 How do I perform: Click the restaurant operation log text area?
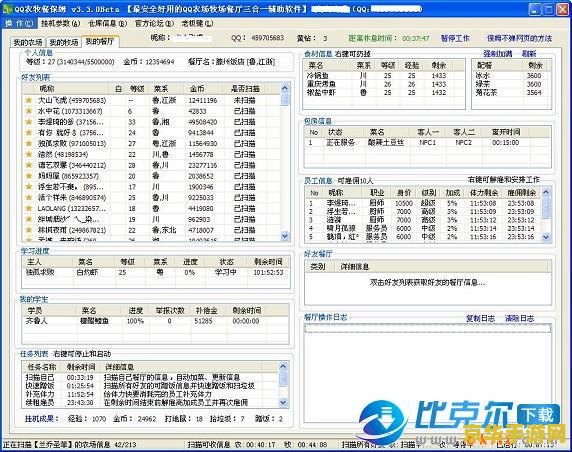(x=428, y=372)
